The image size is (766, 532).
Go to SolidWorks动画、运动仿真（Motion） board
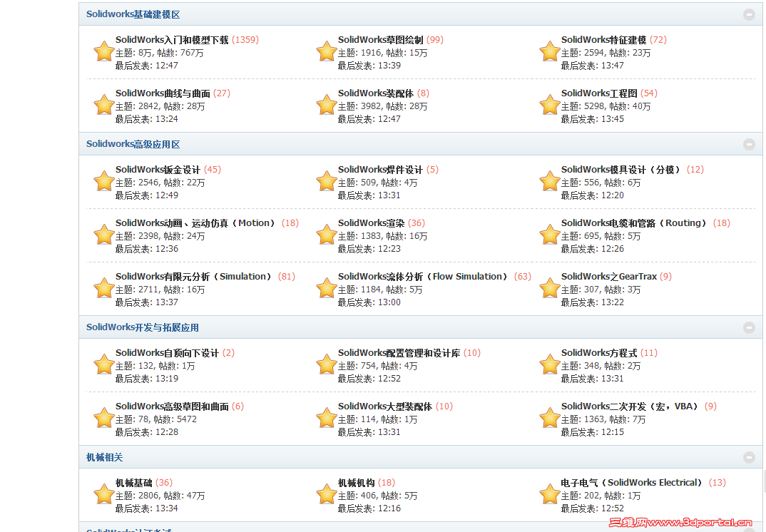click(197, 222)
